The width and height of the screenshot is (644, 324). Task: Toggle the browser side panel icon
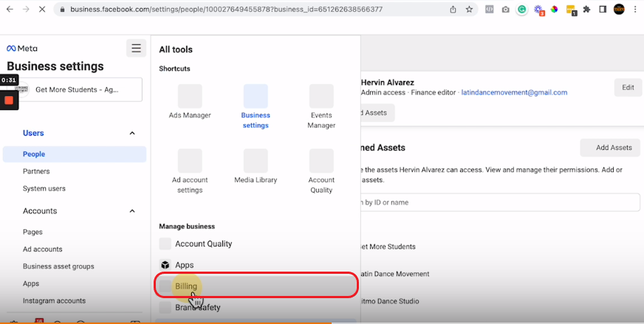coord(603,9)
